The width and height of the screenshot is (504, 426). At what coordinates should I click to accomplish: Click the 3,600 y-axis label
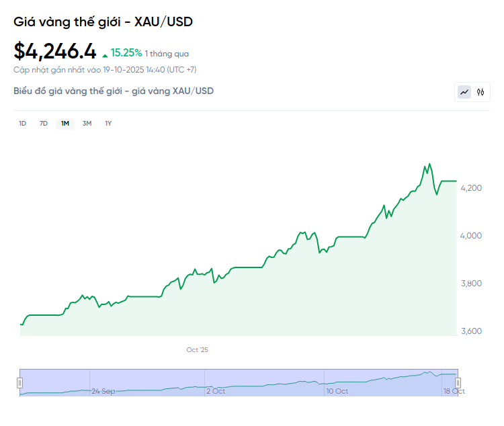470,331
